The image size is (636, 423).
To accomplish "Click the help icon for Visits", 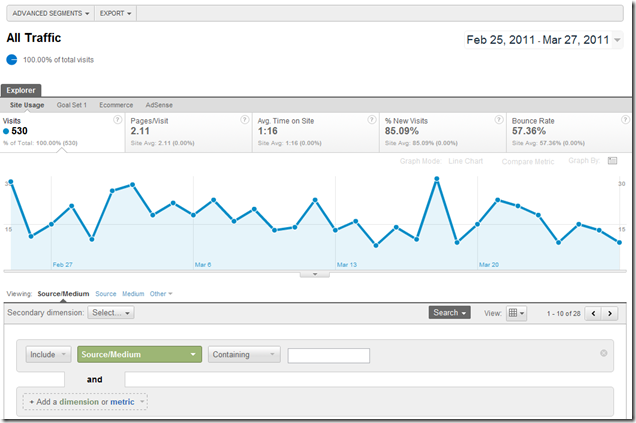I will [117, 120].
